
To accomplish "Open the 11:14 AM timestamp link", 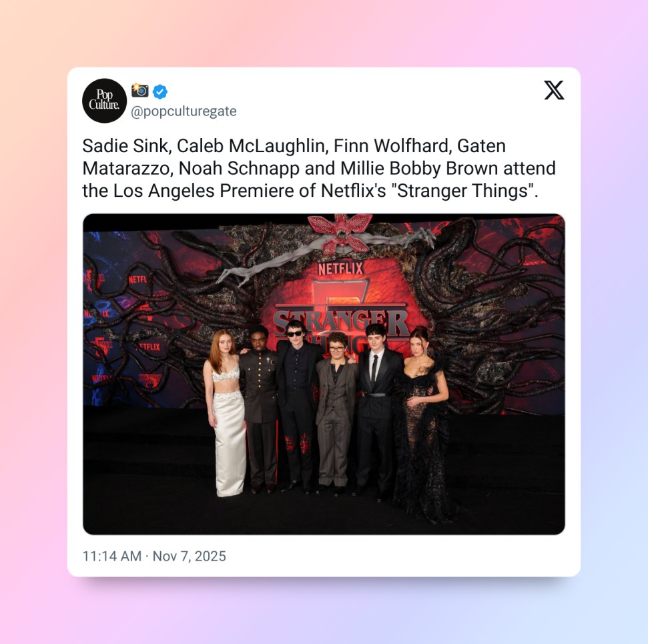I will pyautogui.click(x=111, y=557).
